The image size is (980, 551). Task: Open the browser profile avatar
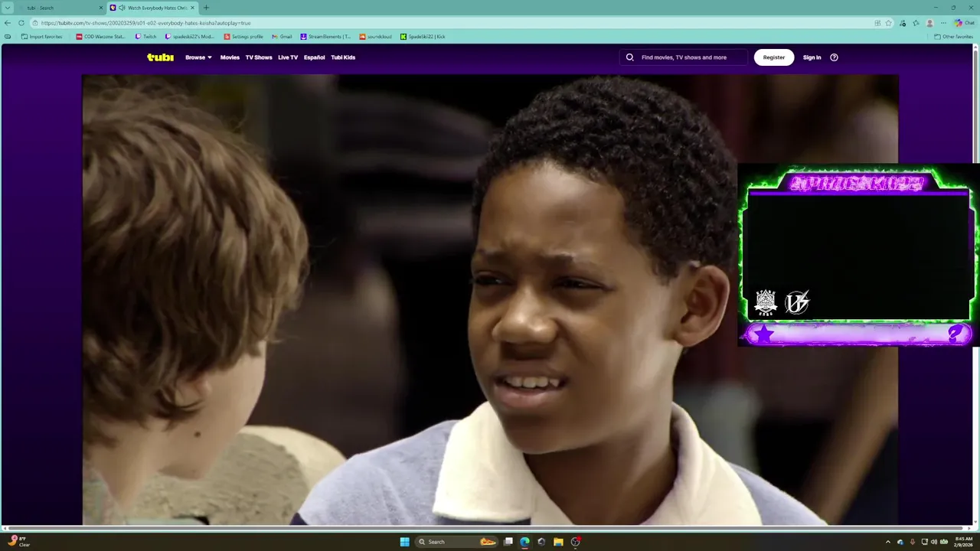coord(929,23)
